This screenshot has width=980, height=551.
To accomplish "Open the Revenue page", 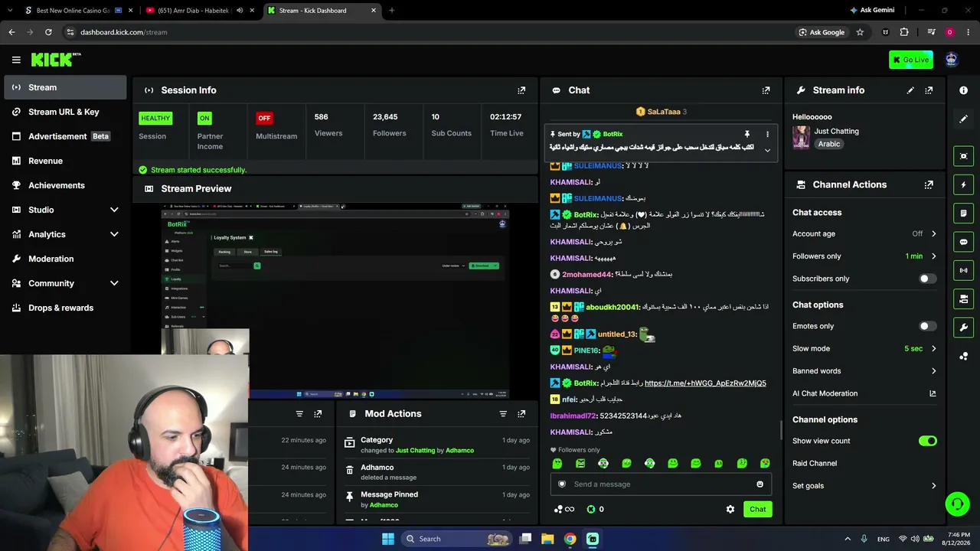I will [65, 161].
